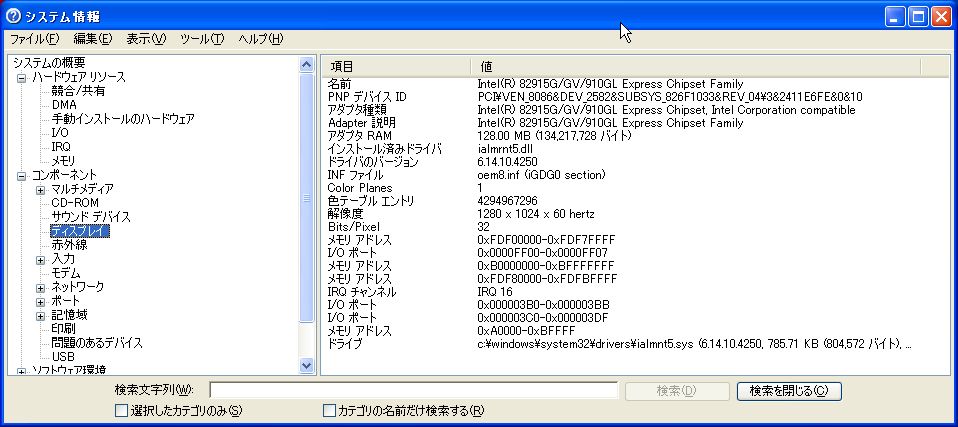Viewport: 958px width, 427px height.
Task: Expand the マルチメディア tree node
Action: [41, 189]
